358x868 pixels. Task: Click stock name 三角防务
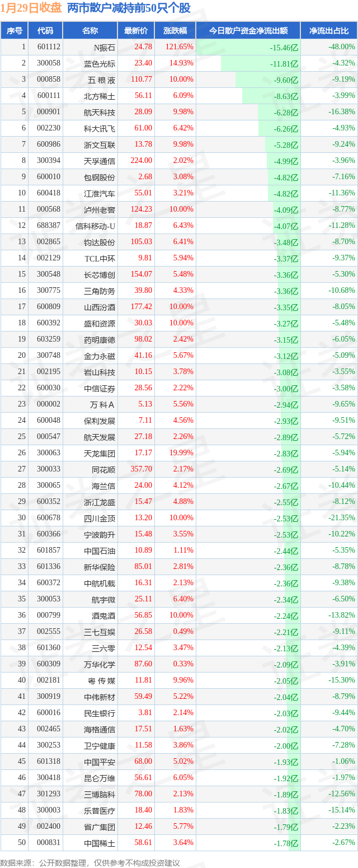[x=100, y=291]
